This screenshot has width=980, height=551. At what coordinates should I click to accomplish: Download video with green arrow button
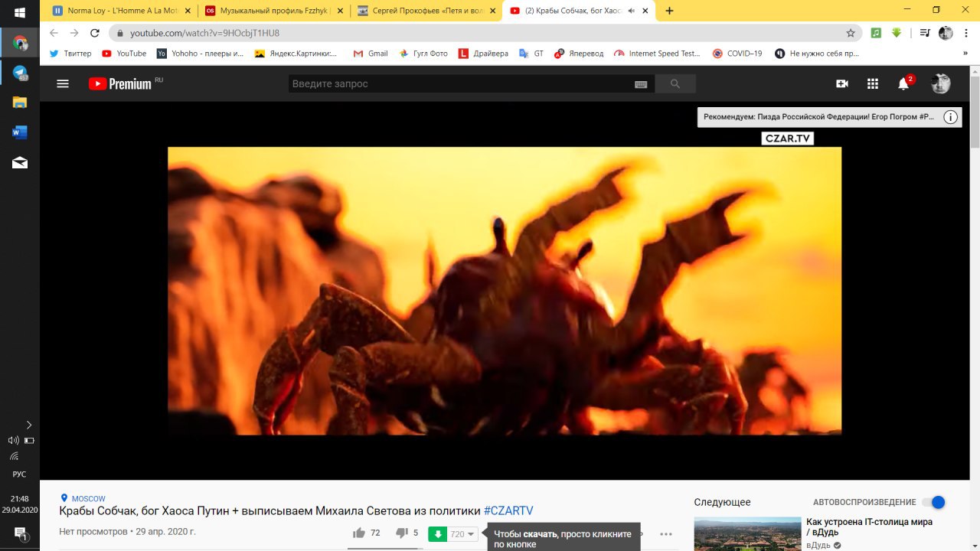pyautogui.click(x=437, y=534)
